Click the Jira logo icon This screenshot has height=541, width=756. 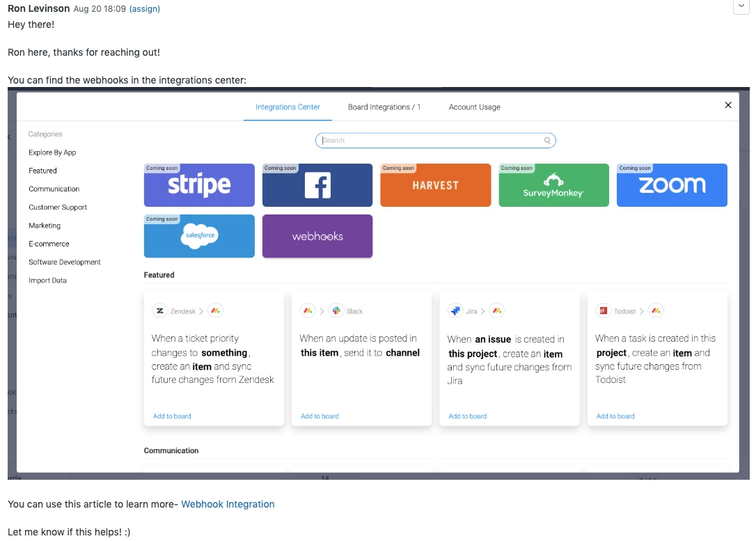point(455,311)
